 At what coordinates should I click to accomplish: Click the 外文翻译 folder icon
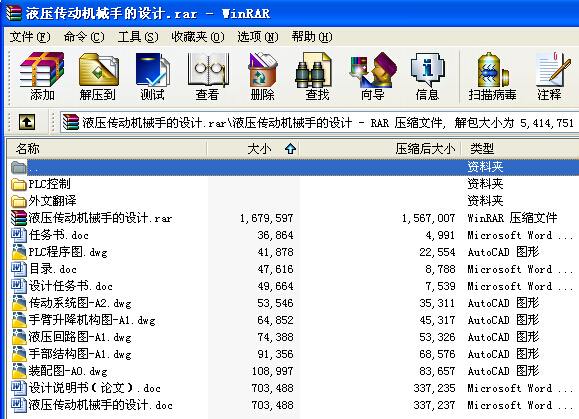pos(18,201)
